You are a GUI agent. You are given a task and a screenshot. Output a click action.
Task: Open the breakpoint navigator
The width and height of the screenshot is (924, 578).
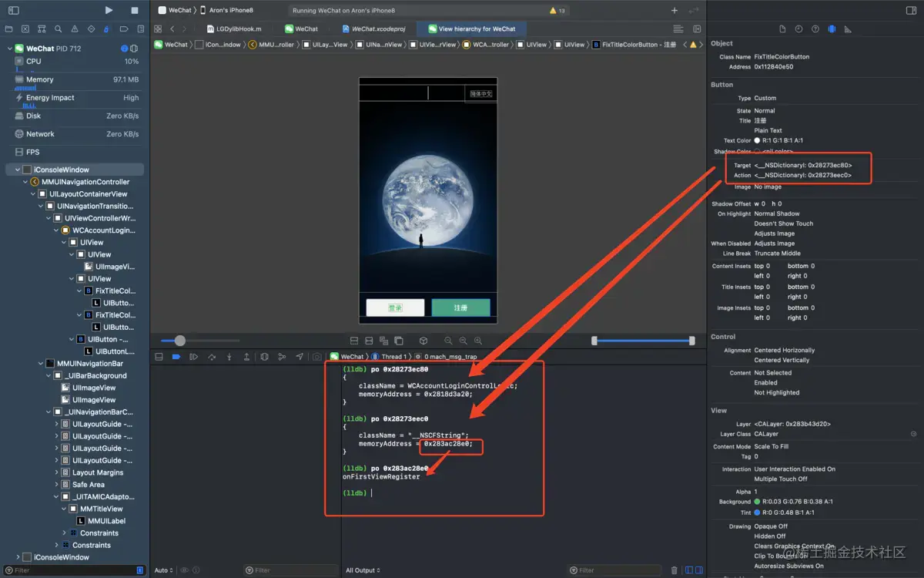point(123,29)
